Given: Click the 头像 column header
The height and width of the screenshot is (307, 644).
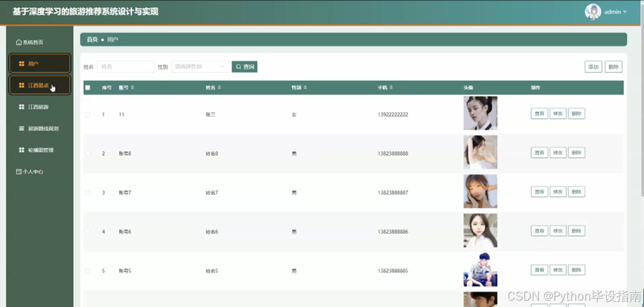Looking at the screenshot, I should [x=468, y=87].
